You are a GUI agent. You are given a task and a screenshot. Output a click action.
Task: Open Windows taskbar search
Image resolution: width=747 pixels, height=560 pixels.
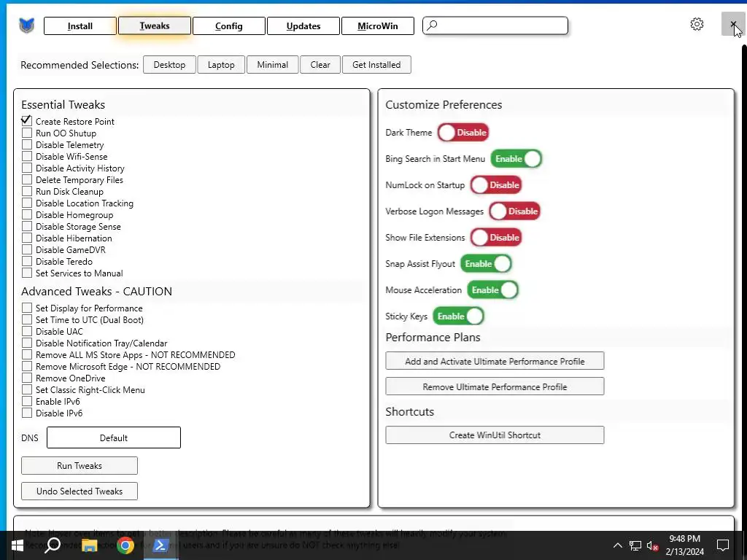52,545
